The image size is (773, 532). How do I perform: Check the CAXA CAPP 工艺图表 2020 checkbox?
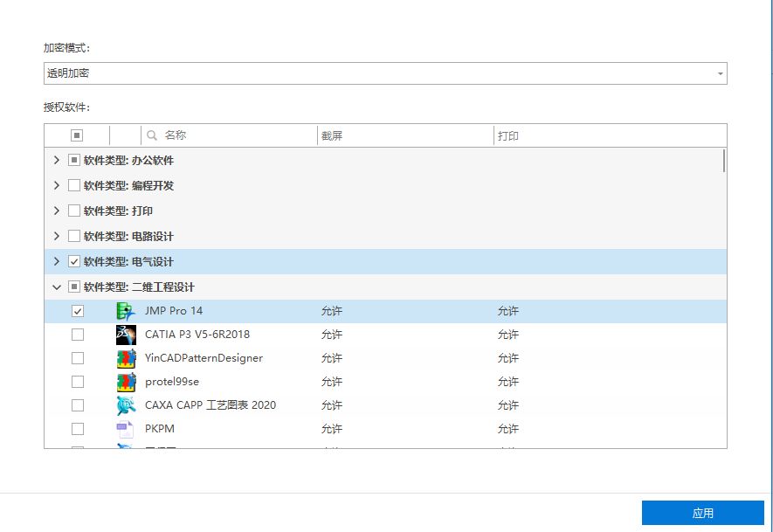click(78, 406)
